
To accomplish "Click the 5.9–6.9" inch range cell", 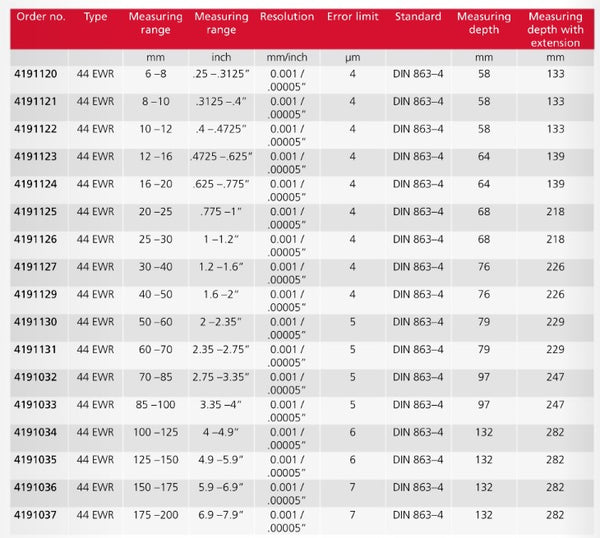I will point(221,486).
